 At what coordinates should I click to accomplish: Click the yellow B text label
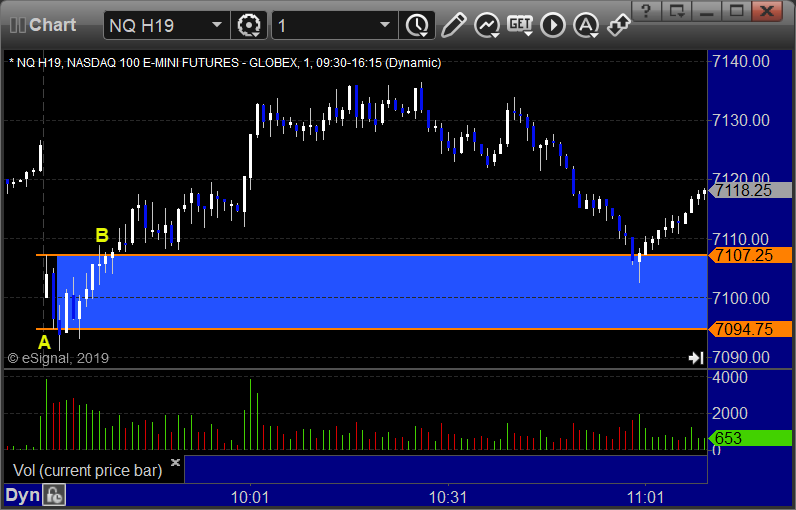pyautogui.click(x=102, y=235)
